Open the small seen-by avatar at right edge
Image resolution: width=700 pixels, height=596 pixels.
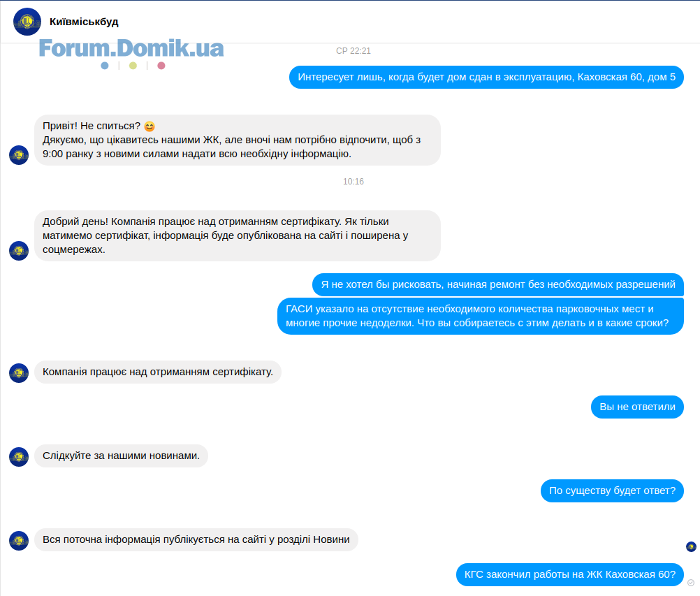click(x=691, y=546)
